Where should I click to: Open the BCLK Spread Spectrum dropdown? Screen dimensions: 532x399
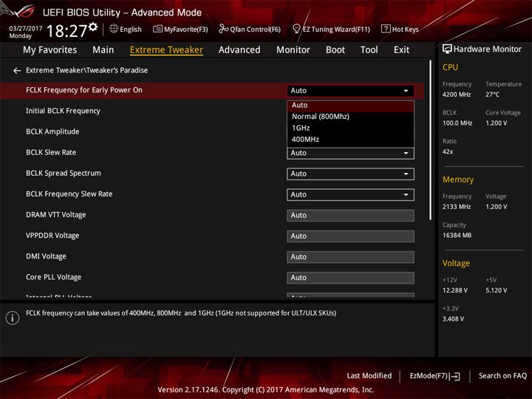(350, 174)
